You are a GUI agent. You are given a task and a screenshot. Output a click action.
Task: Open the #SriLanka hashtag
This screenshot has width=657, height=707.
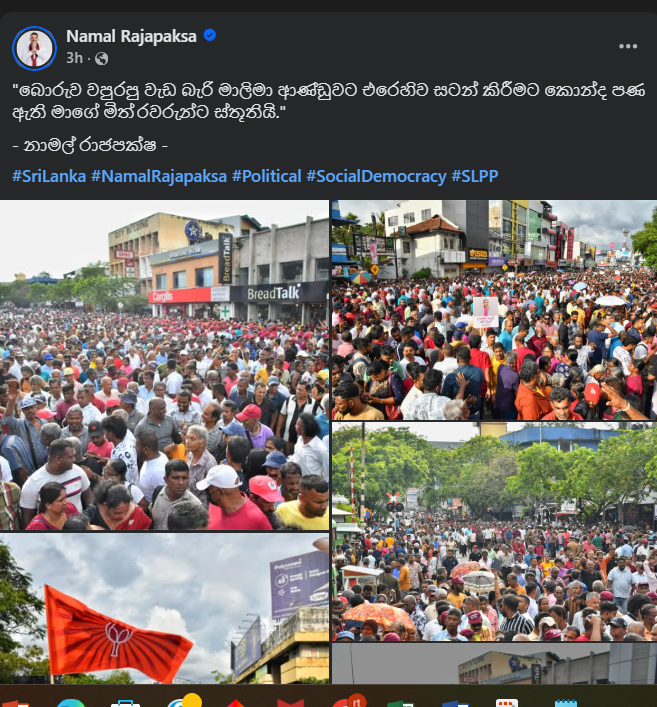(49, 176)
